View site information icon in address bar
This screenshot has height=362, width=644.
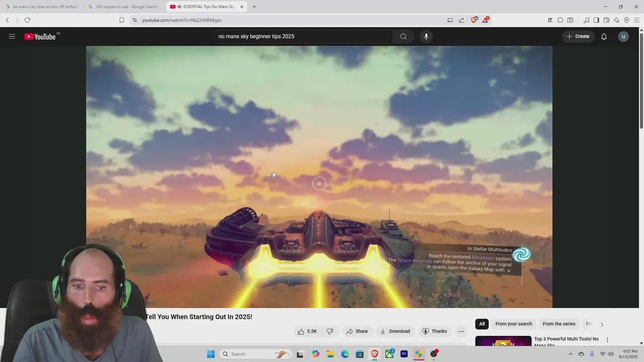pyautogui.click(x=134, y=20)
